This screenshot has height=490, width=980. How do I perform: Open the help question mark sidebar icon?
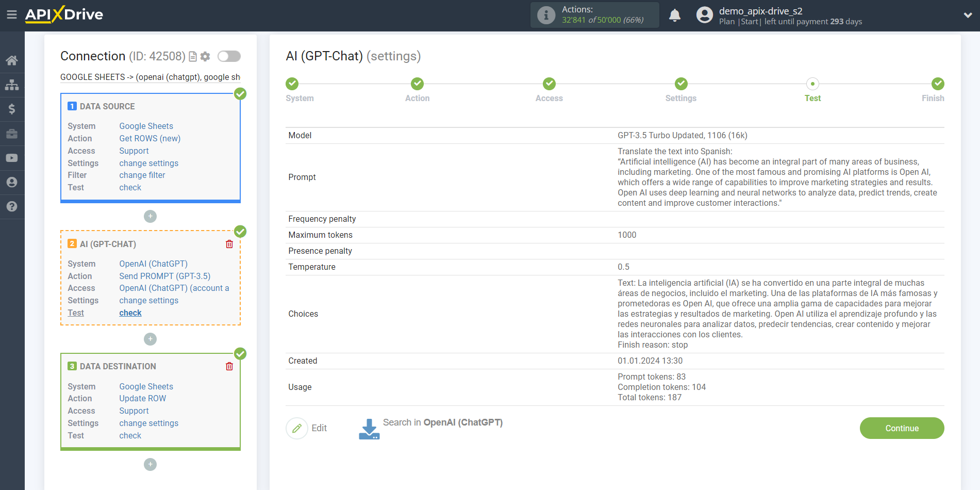12,206
